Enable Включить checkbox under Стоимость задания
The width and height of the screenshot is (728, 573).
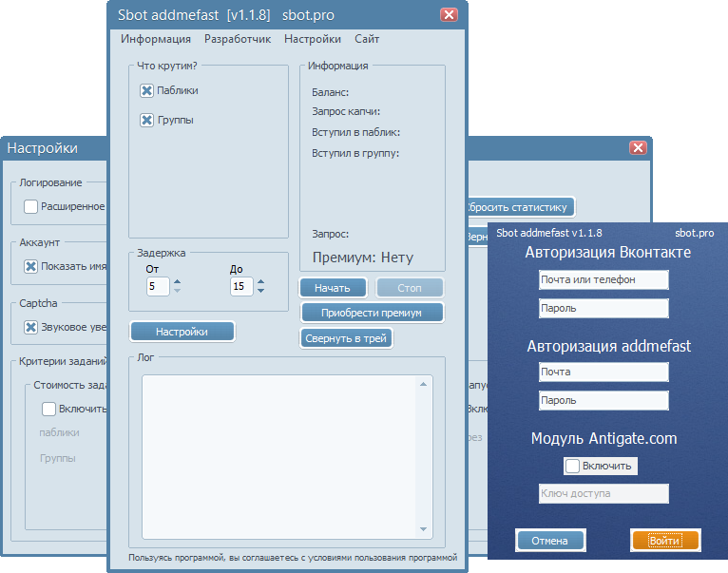coord(48,410)
